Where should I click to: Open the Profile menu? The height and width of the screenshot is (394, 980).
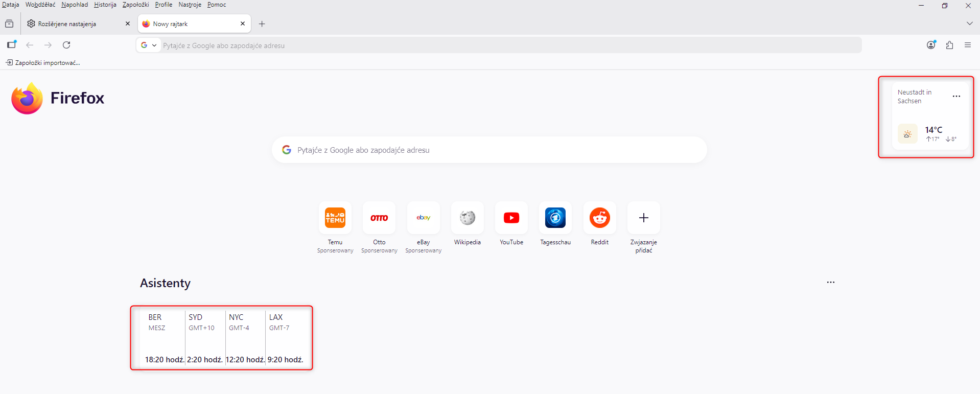(164, 5)
